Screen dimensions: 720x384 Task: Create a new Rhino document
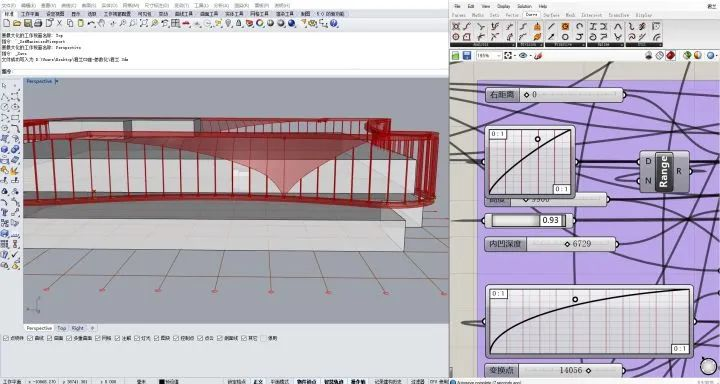click(7, 23)
